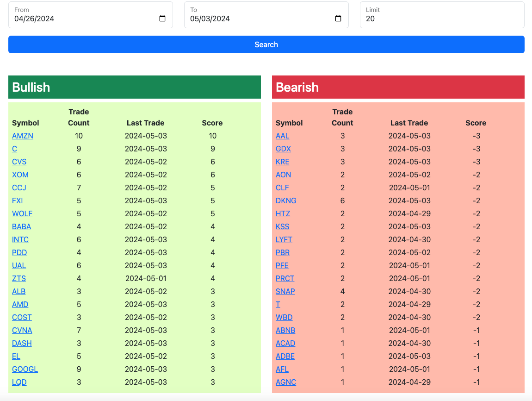This screenshot has height=401, width=532.
Task: Open the HTZ symbol link
Action: click(x=283, y=213)
